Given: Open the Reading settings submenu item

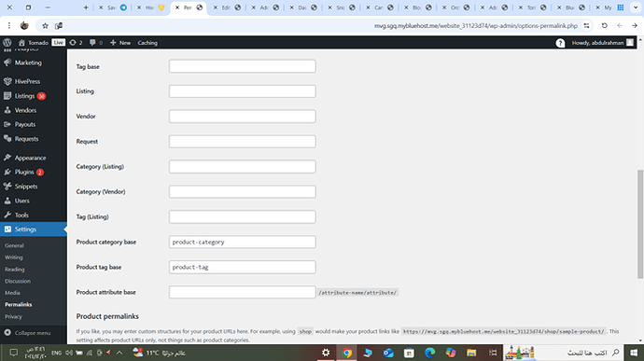Looking at the screenshot, I should pos(15,270).
